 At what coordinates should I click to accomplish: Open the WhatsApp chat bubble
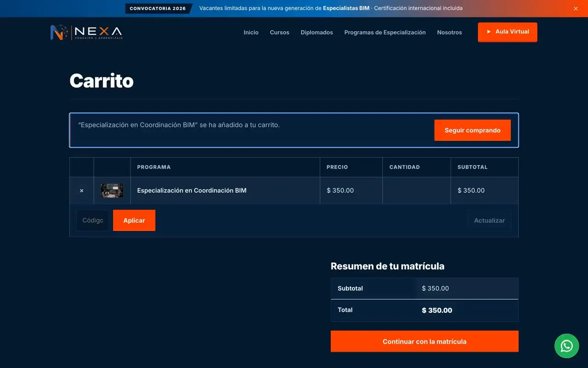tap(566, 346)
